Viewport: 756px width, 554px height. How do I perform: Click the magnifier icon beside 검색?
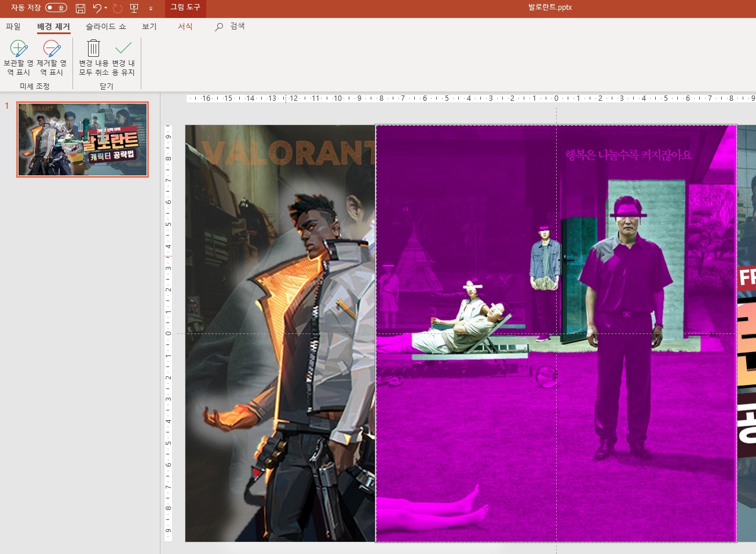pyautogui.click(x=219, y=27)
